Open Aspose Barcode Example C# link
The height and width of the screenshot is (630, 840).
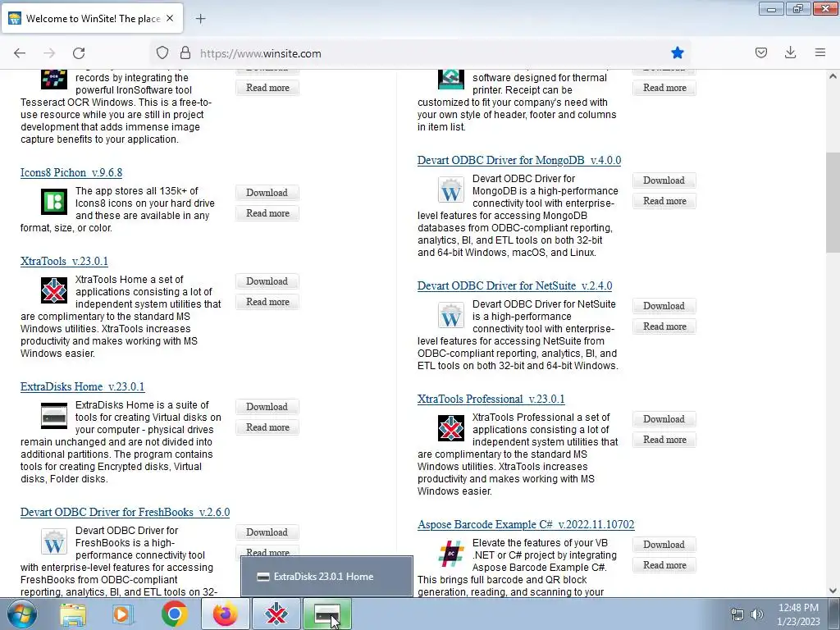[x=526, y=524]
